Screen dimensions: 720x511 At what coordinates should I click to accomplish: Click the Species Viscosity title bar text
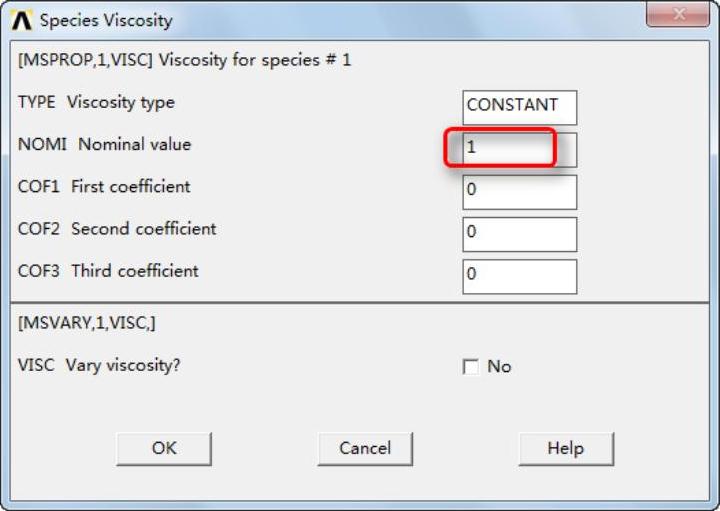click(106, 20)
